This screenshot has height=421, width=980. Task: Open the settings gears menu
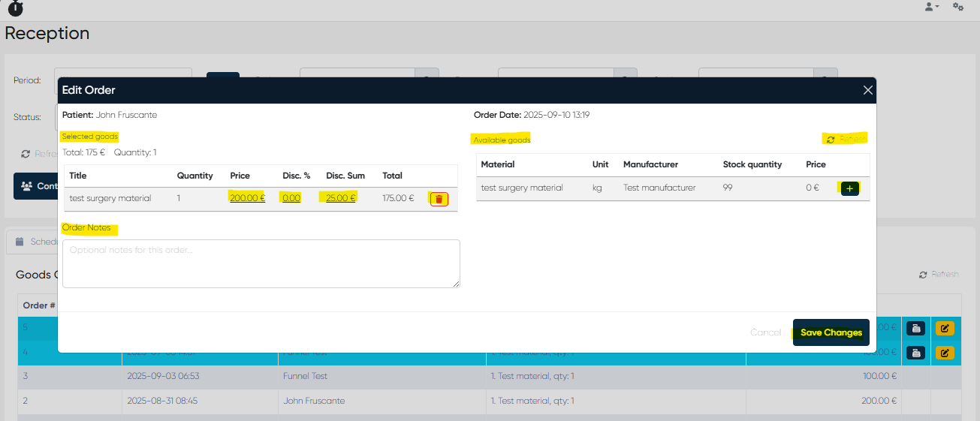click(958, 7)
